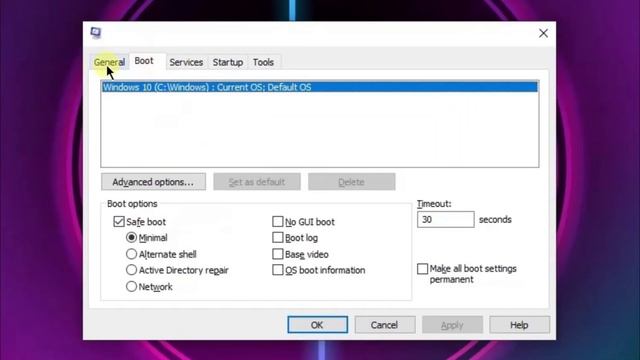
Task: Open the Tools tab
Action: click(263, 62)
